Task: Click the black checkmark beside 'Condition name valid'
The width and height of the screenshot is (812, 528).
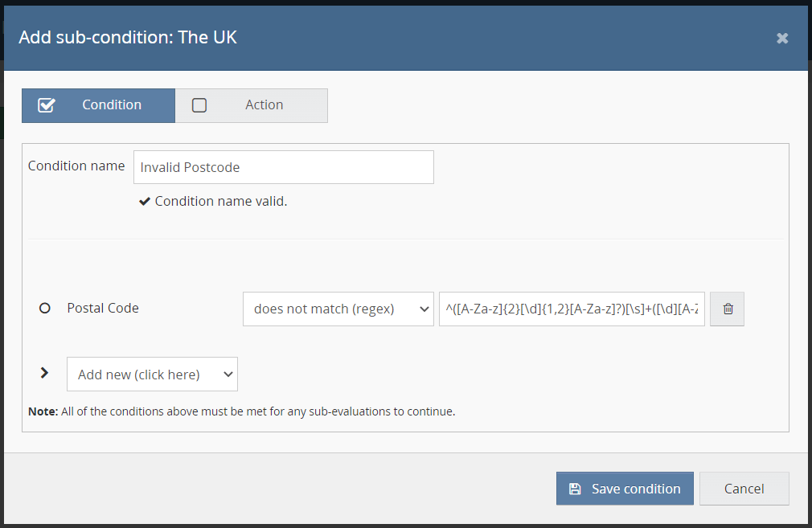Action: click(145, 201)
